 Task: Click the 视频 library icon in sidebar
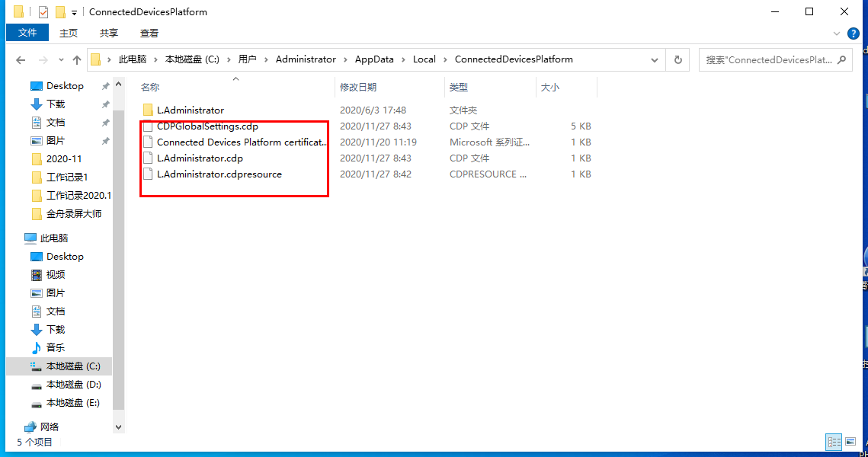(x=37, y=274)
